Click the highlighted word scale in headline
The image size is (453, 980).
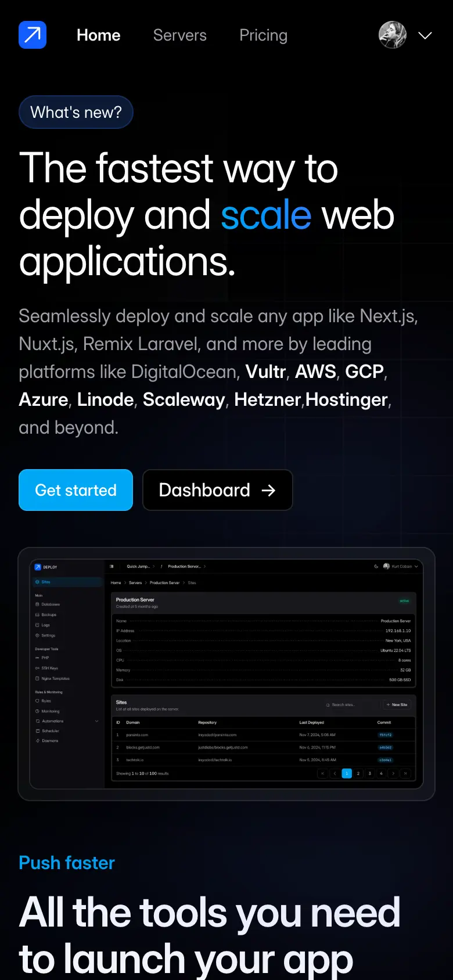click(x=266, y=215)
